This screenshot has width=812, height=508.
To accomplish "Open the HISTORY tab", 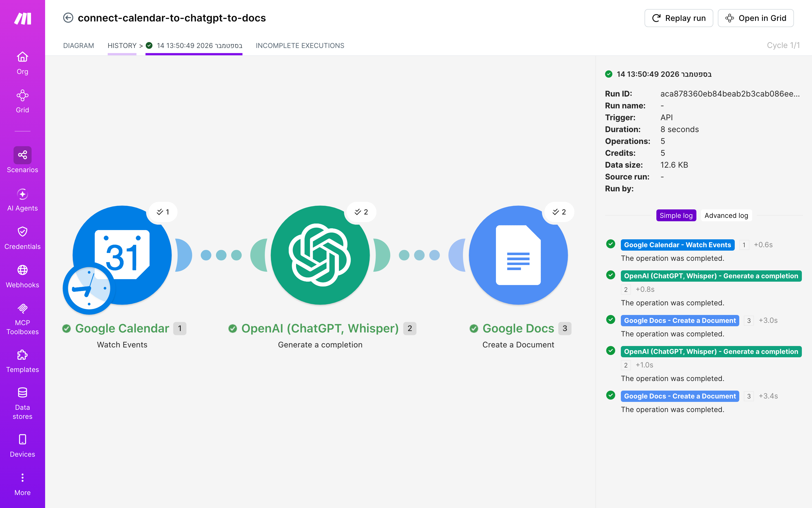I will click(x=122, y=46).
